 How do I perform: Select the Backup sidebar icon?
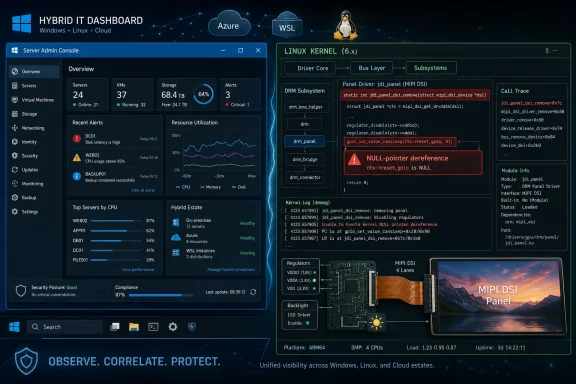[x=15, y=198]
